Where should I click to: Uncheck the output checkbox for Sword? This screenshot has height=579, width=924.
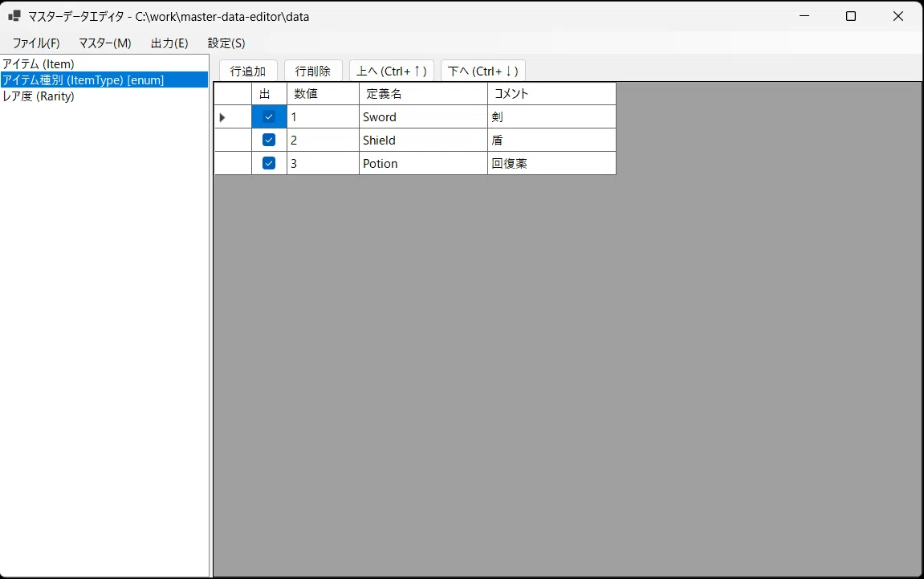pyautogui.click(x=269, y=116)
